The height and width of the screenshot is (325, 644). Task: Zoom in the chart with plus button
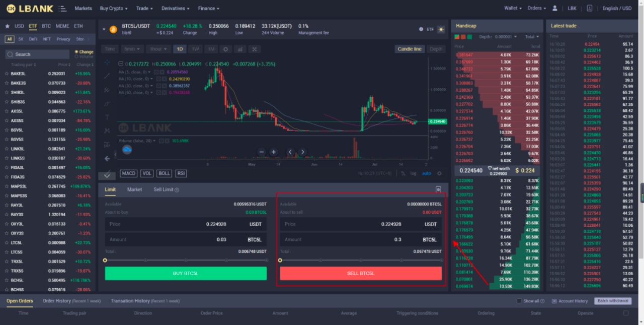[x=273, y=152]
